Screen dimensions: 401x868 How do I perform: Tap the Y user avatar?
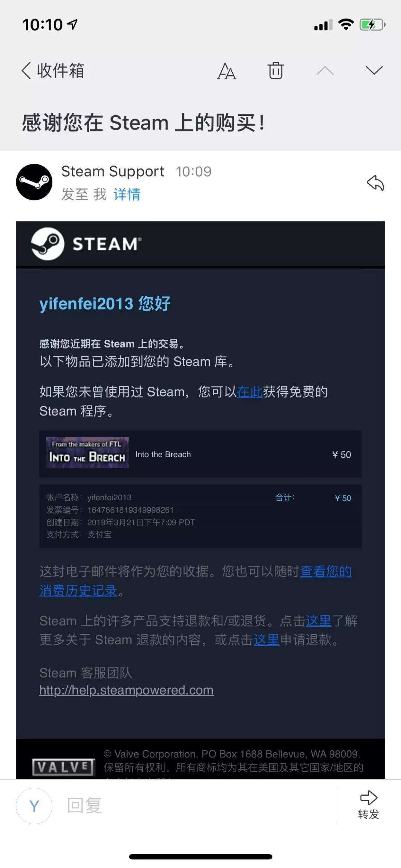34,806
